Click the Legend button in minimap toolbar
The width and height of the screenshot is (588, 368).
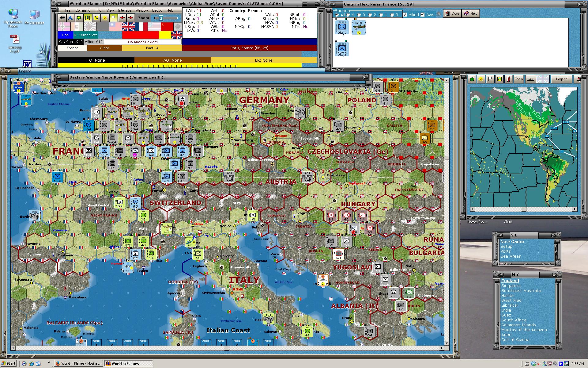(x=562, y=79)
